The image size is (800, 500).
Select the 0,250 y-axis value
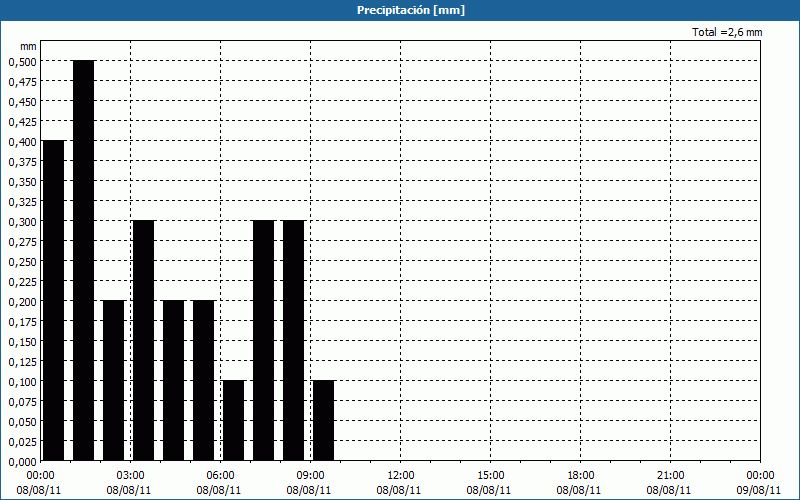coord(23,262)
